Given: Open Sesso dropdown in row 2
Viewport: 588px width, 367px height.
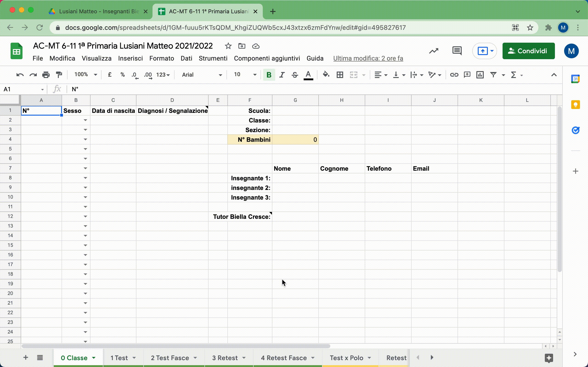Looking at the screenshot, I should [85, 120].
